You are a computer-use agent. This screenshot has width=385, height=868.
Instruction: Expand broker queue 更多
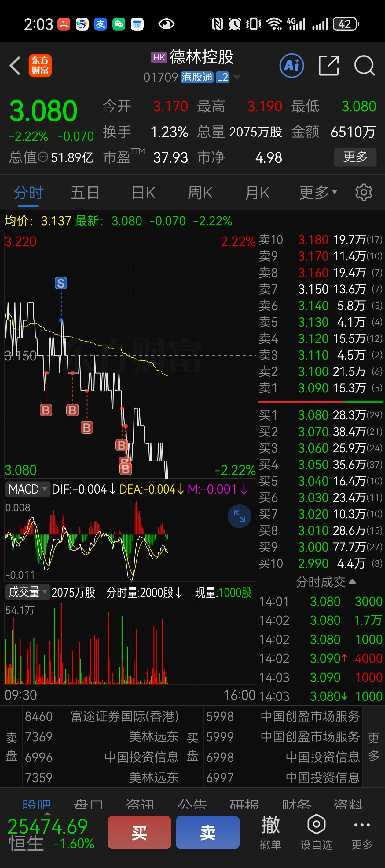pyautogui.click(x=373, y=747)
